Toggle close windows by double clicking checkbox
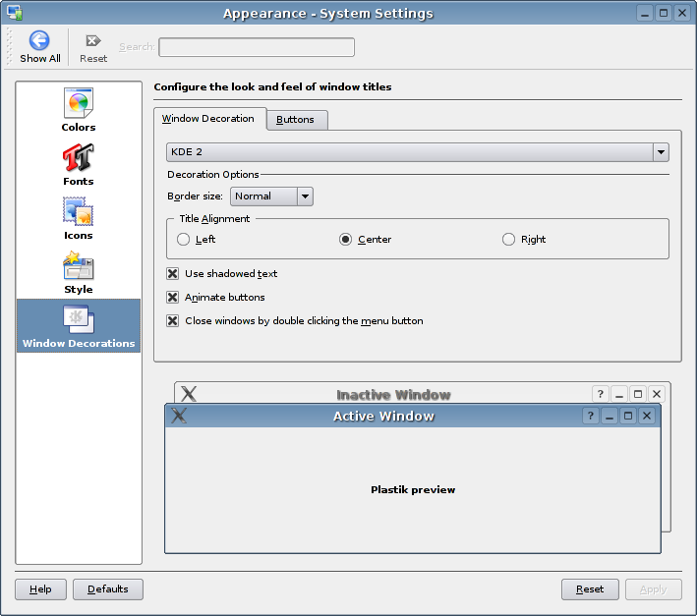This screenshot has height=616, width=697. click(x=172, y=320)
